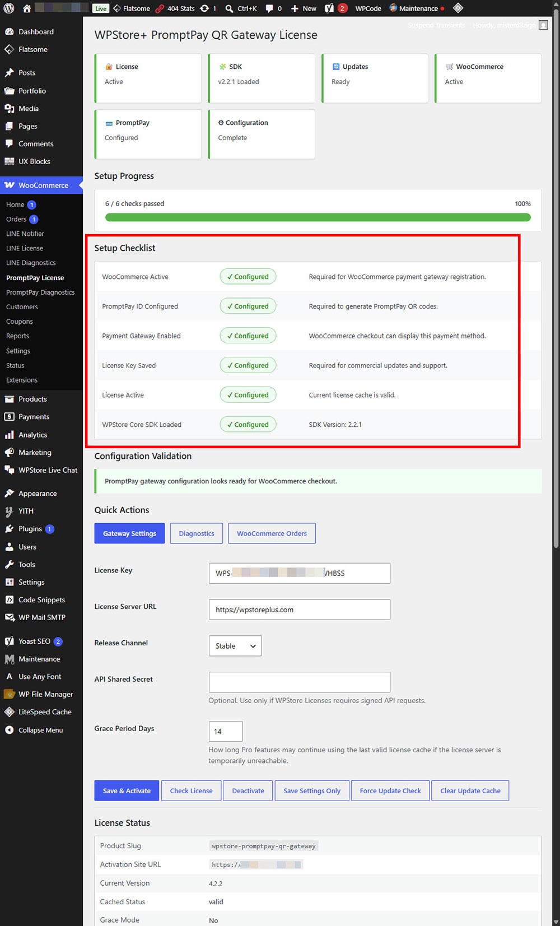The image size is (560, 926).
Task: Open Comments in sidebar
Action: [36, 144]
